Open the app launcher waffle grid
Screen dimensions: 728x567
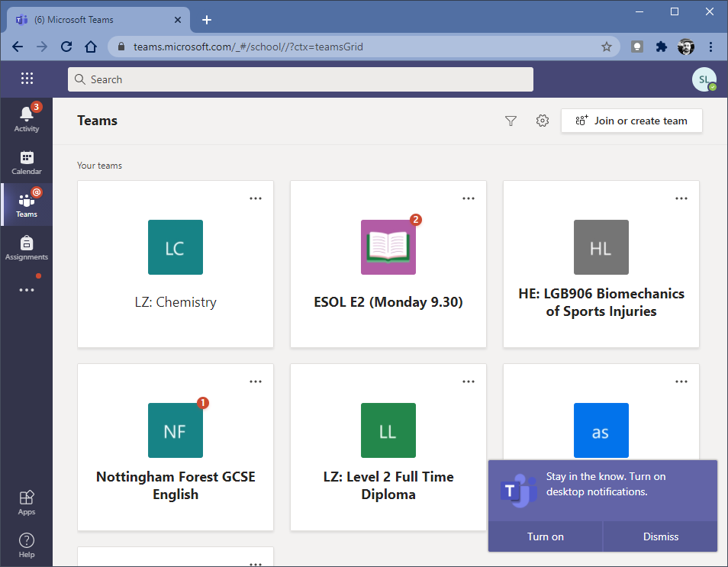(27, 79)
